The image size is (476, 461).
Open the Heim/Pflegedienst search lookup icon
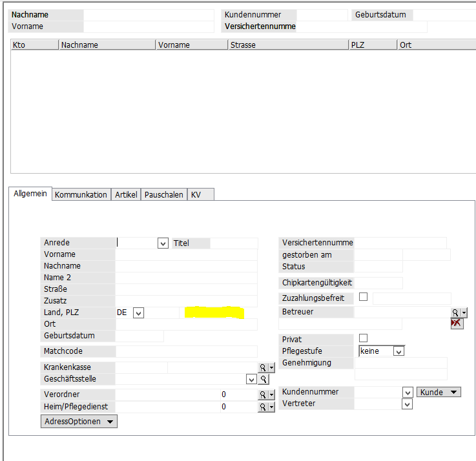coord(263,407)
